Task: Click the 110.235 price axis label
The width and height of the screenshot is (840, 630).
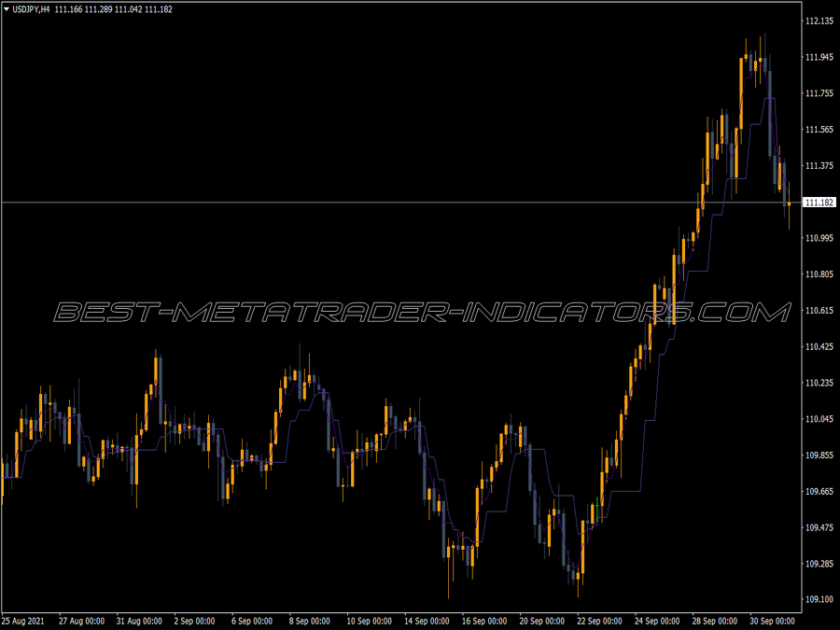Action: (819, 383)
